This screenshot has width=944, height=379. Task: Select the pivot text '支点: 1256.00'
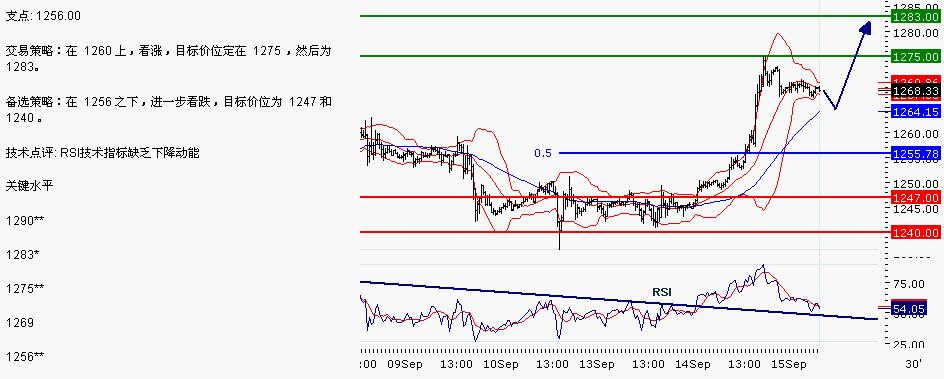click(x=43, y=16)
